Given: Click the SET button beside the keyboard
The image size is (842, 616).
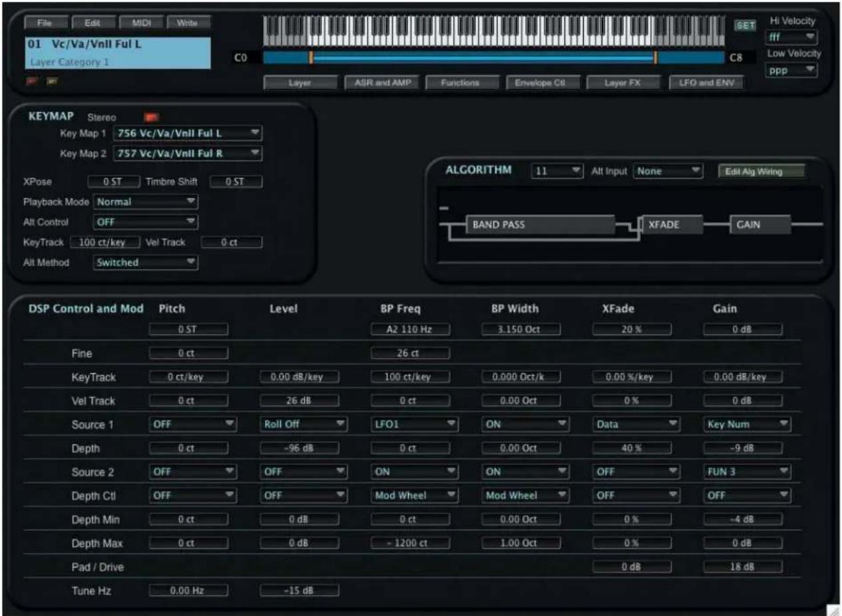Looking at the screenshot, I should tap(745, 26).
